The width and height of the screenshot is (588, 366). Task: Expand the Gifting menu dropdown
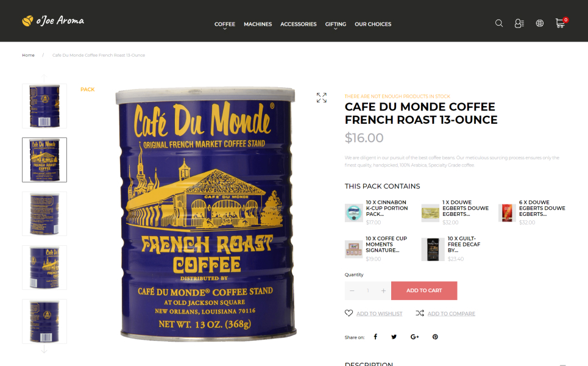(x=335, y=25)
